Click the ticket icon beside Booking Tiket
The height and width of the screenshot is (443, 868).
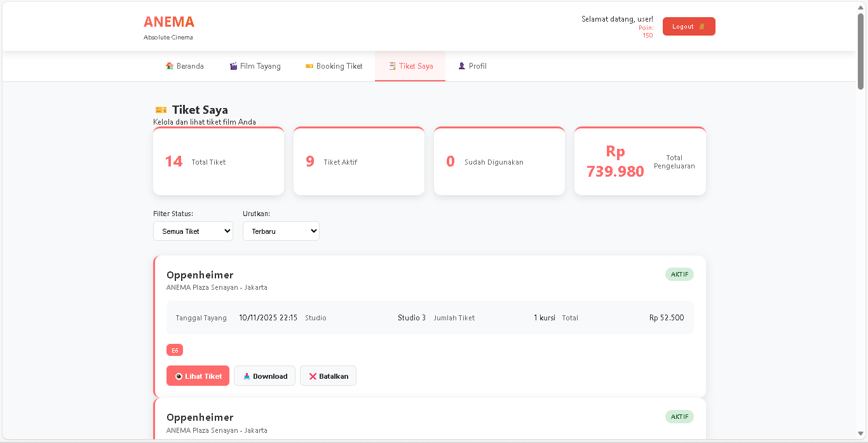[x=309, y=66]
